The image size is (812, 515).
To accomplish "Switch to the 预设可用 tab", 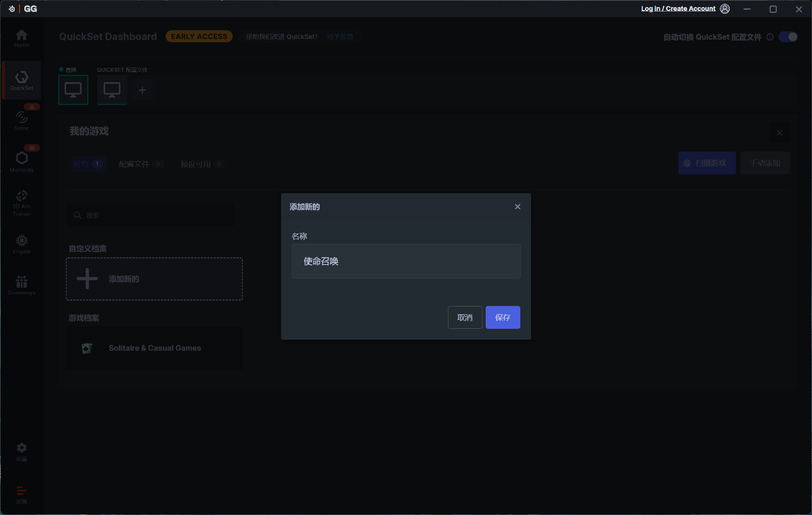I will click(x=202, y=164).
